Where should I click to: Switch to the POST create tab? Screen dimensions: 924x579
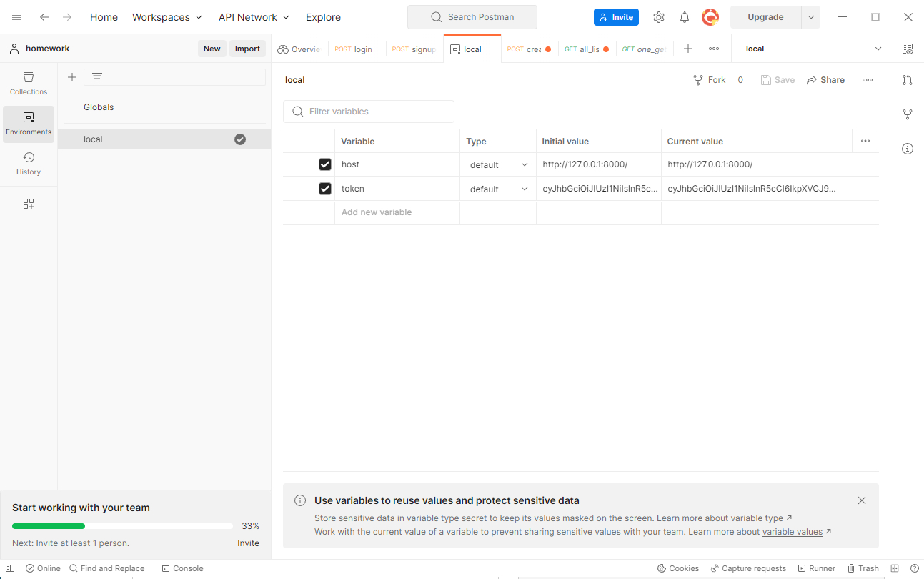529,49
